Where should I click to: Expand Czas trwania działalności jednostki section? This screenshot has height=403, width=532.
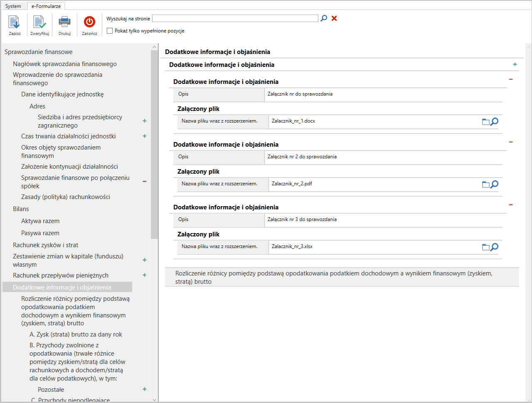tap(144, 136)
